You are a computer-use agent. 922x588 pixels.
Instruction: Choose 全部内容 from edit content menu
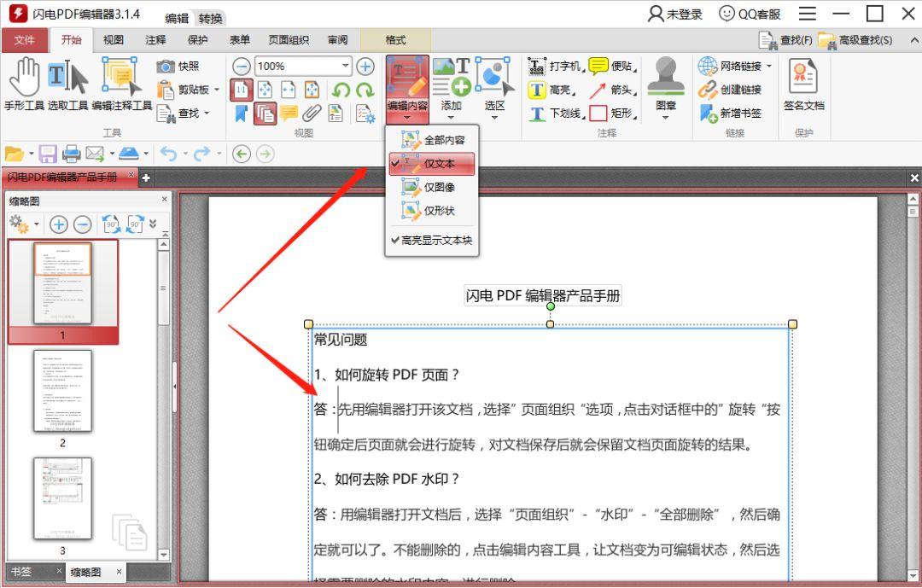click(432, 140)
